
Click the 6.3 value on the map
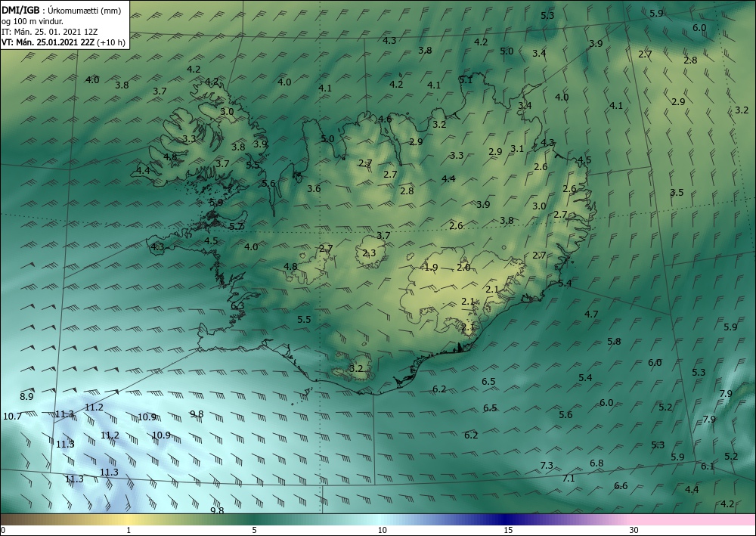[237, 305]
